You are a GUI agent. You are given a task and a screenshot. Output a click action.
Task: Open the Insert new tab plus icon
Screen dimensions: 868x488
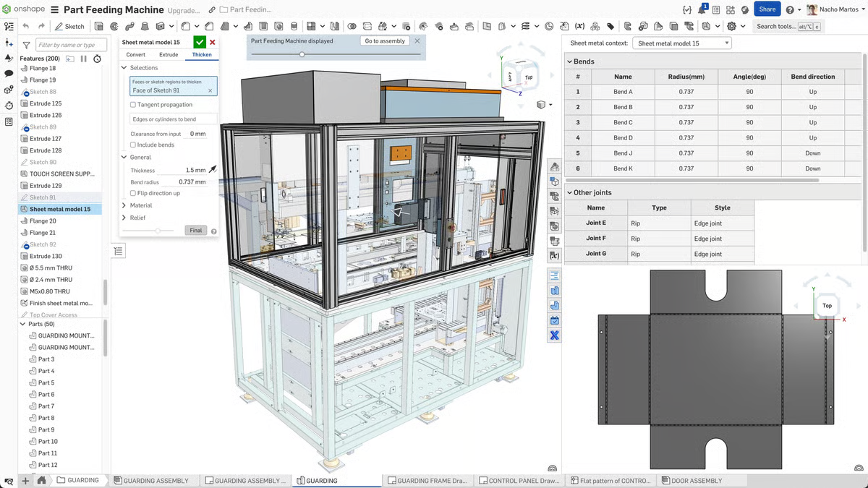click(x=25, y=480)
